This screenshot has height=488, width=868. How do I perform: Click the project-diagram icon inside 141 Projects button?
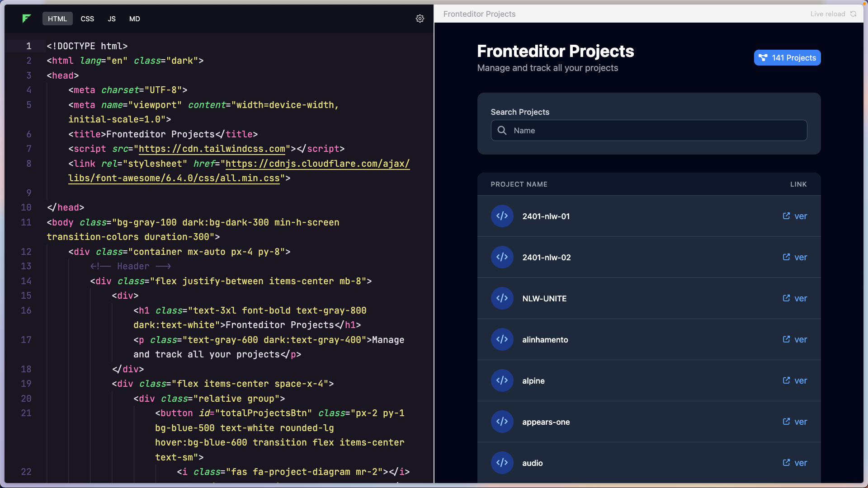(x=763, y=57)
